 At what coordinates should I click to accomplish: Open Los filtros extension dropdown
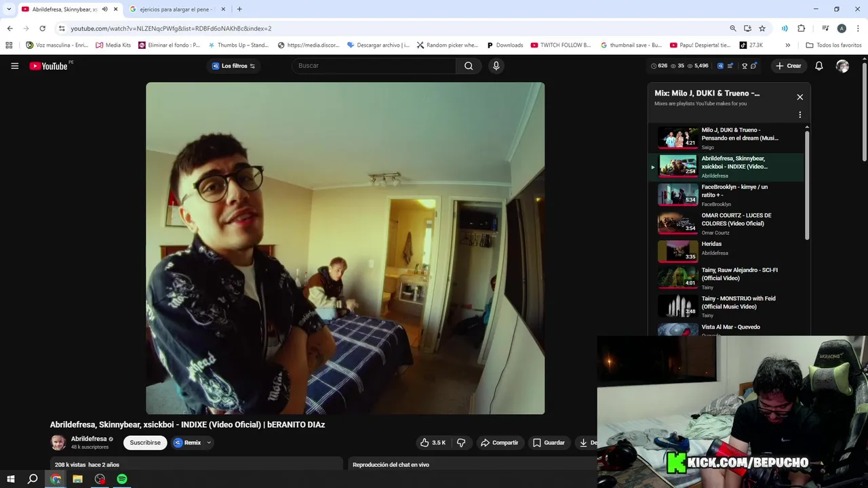tap(234, 66)
